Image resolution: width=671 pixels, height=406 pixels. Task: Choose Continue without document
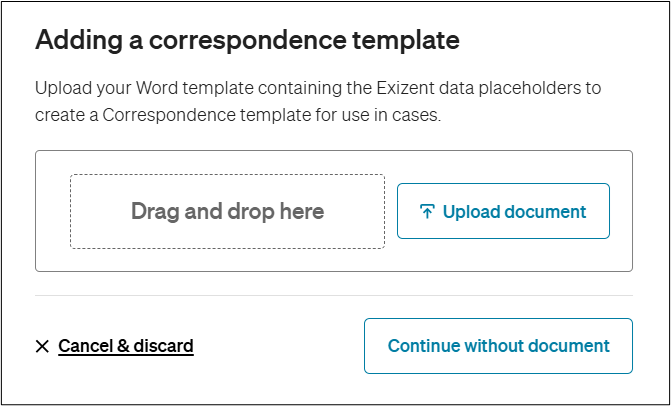tap(498, 346)
